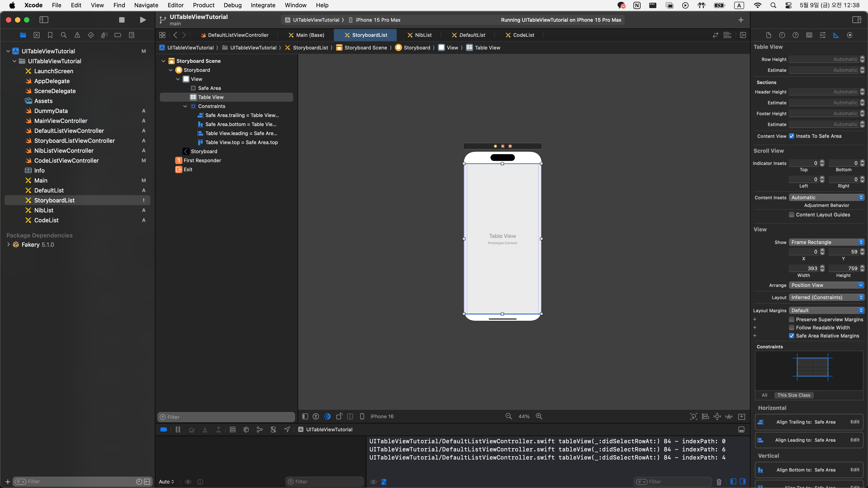Open the bookmark navigator icon
The width and height of the screenshot is (868, 488).
click(x=50, y=35)
